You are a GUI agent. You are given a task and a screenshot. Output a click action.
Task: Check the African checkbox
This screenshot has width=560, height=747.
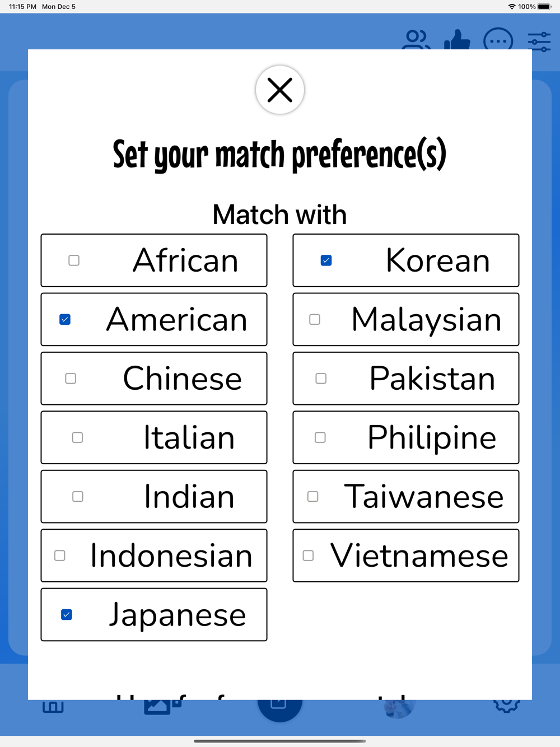coord(74,260)
